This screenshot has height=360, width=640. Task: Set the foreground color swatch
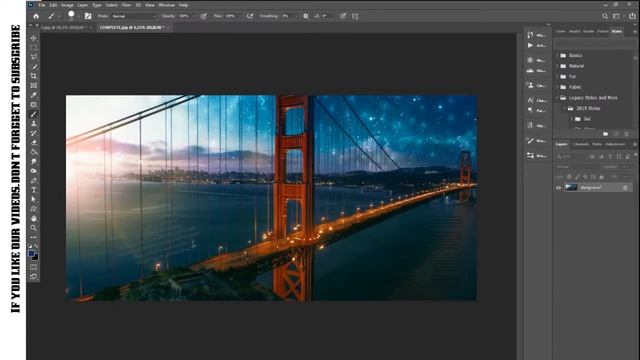(x=32, y=254)
